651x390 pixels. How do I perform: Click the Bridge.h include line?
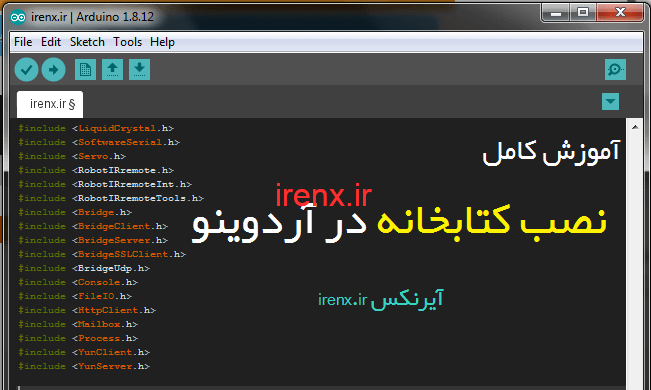click(75, 212)
